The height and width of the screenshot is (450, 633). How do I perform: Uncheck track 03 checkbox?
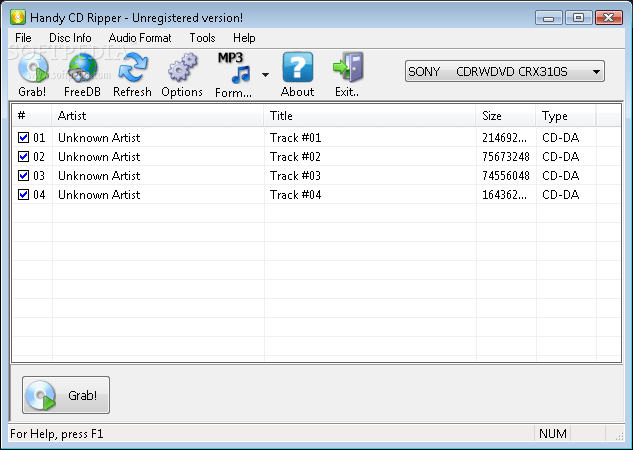(23, 176)
